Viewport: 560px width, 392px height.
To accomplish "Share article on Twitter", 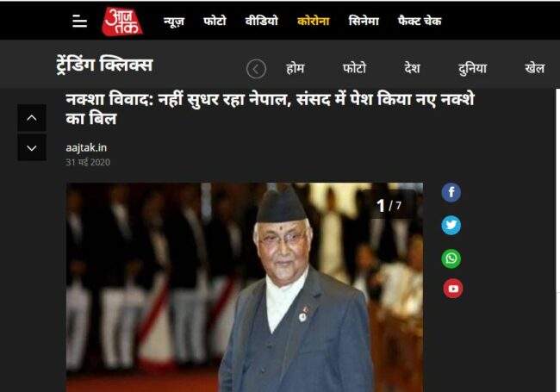I will [451, 225].
